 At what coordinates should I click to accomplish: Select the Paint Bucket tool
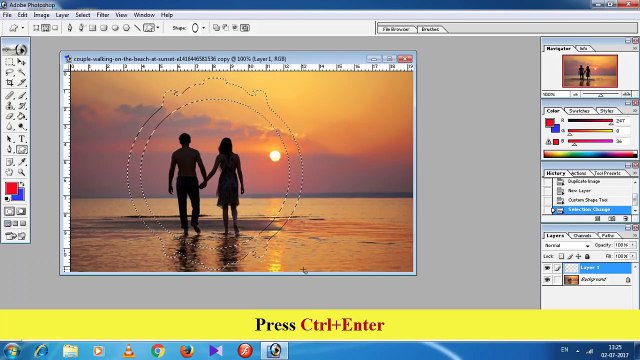tap(22, 116)
